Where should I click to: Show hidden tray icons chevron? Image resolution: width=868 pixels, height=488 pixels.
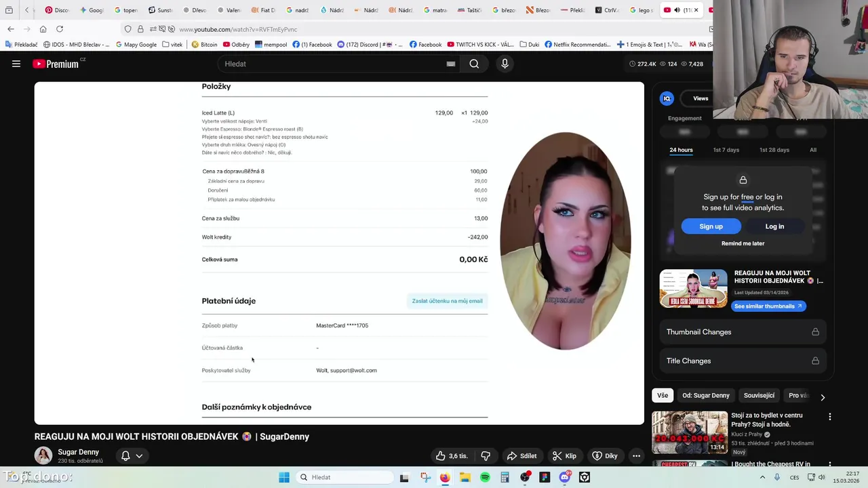tap(762, 477)
